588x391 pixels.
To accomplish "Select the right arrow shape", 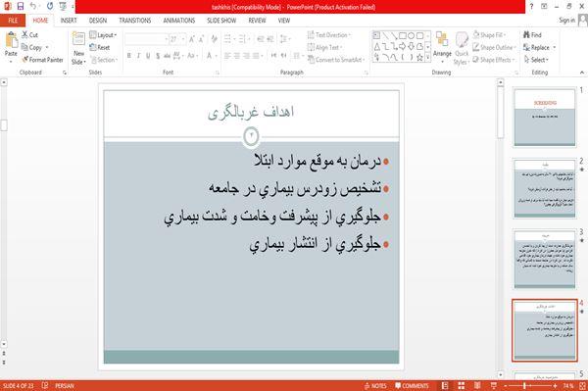I will (x=402, y=47).
